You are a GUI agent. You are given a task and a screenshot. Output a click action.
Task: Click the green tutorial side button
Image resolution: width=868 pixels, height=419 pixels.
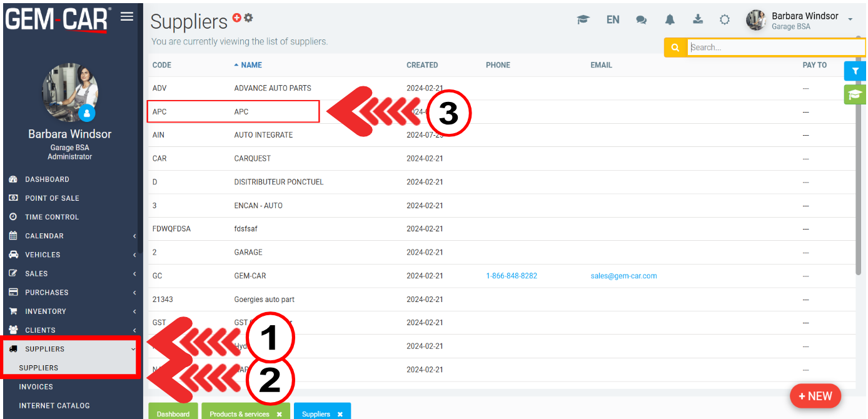855,94
